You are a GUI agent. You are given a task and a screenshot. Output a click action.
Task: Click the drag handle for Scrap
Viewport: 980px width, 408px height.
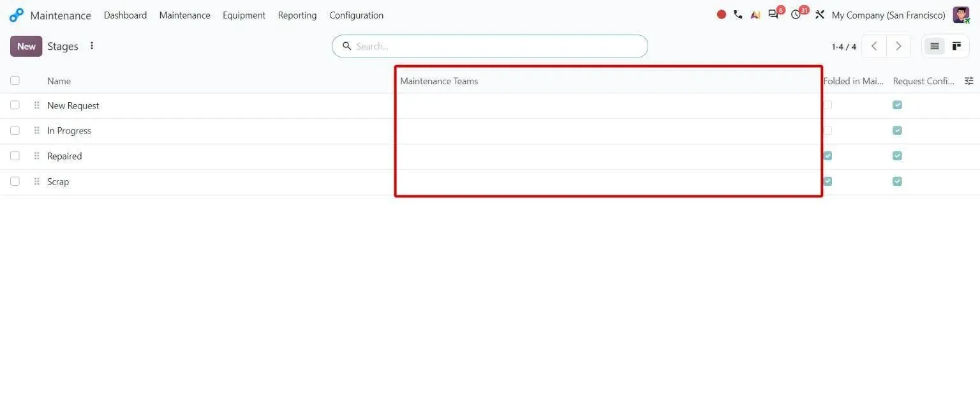click(36, 182)
